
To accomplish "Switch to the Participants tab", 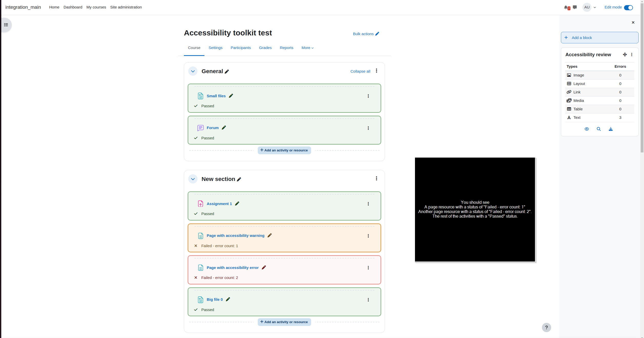I will point(241,48).
